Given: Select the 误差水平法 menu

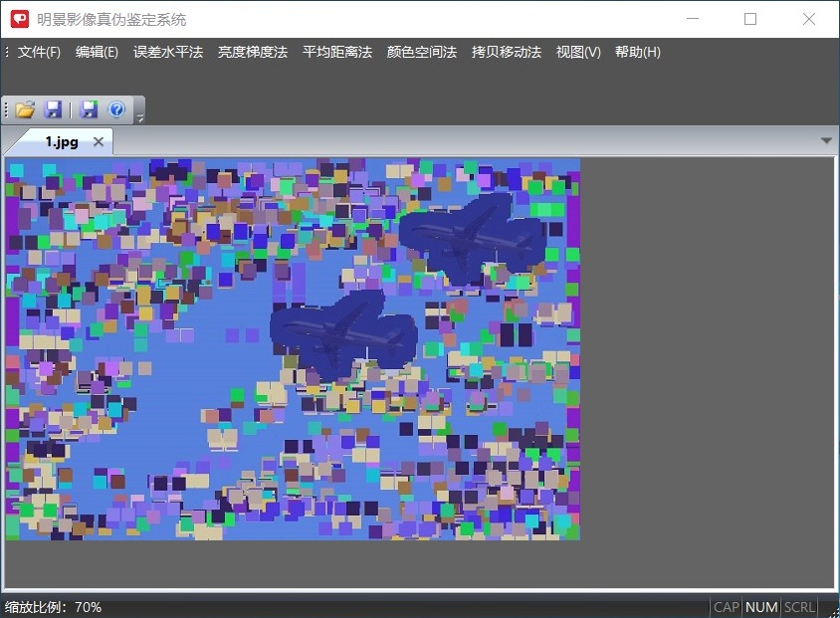Looking at the screenshot, I should coord(168,52).
